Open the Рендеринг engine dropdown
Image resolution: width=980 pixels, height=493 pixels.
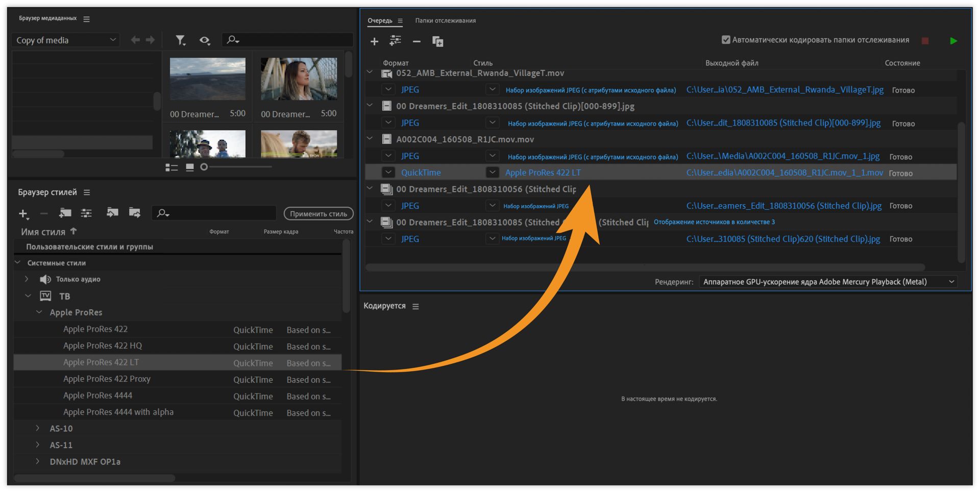pyautogui.click(x=827, y=282)
